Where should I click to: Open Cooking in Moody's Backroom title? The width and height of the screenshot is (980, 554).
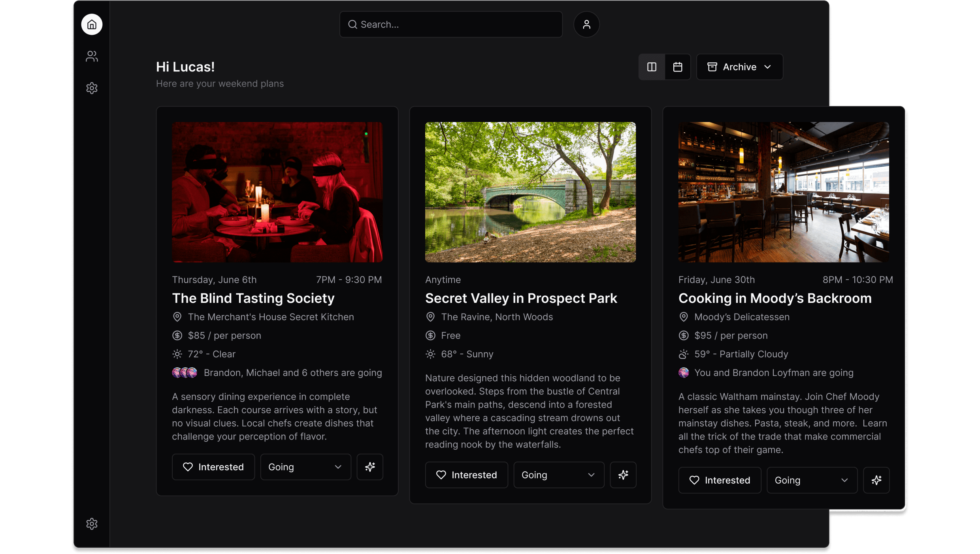[775, 298]
